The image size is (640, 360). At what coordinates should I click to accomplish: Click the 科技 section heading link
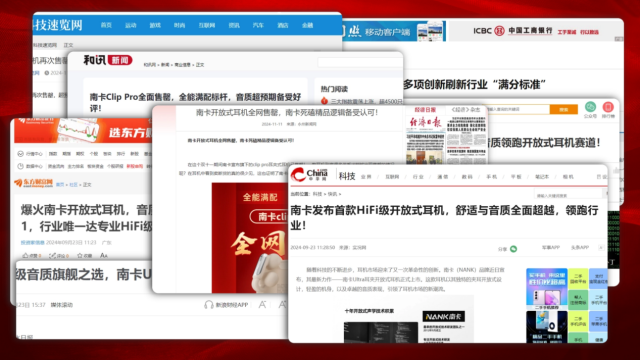point(347,176)
